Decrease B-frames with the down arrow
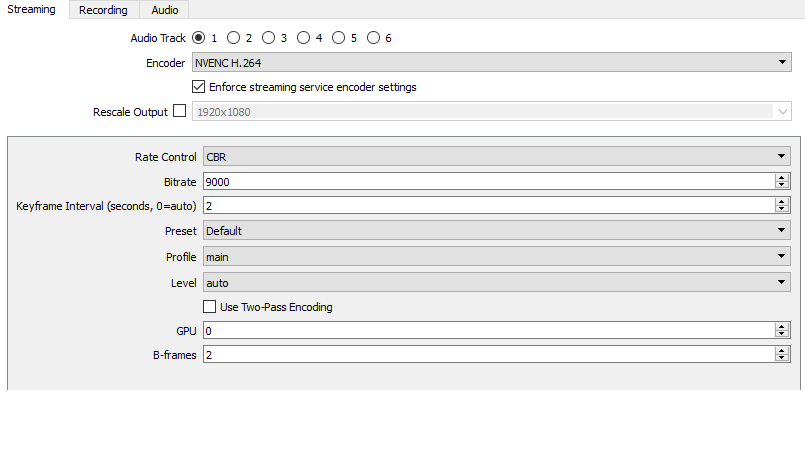Screen dimensions: 805x451 coord(781,359)
